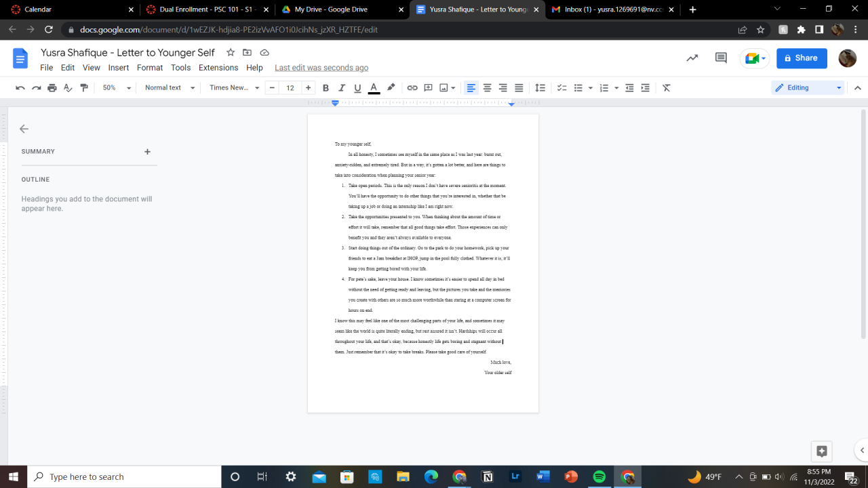The image size is (868, 488).
Task: Open the Tools menu
Action: click(x=181, y=68)
